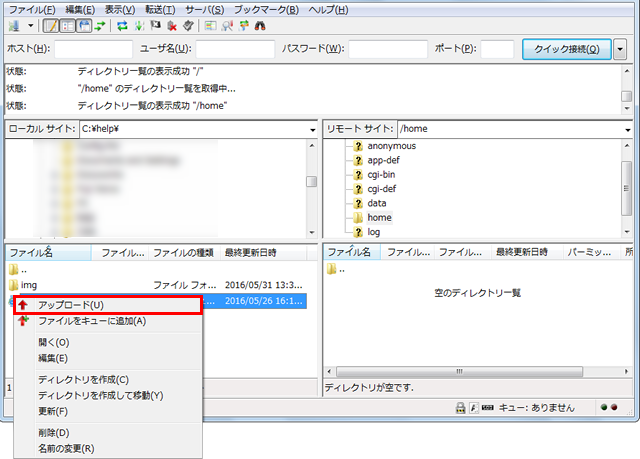Choose 編集(E) in the context menu
The height and width of the screenshot is (459, 640).
click(108, 358)
